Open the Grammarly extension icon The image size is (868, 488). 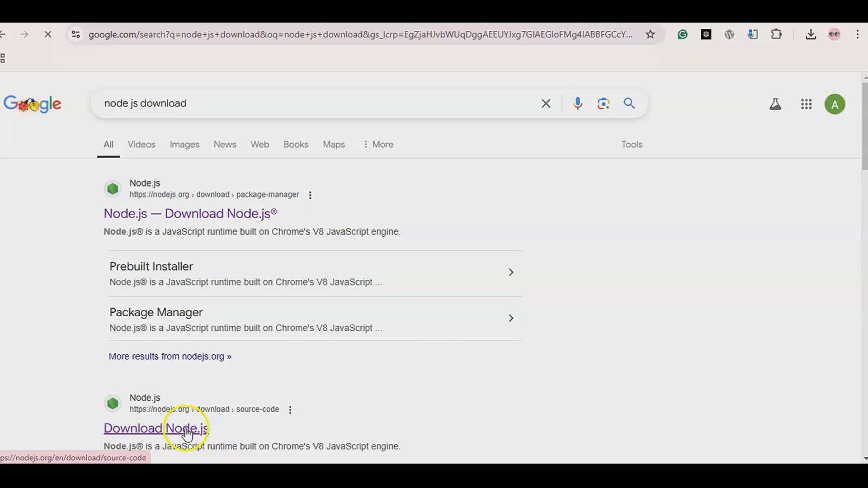click(683, 34)
